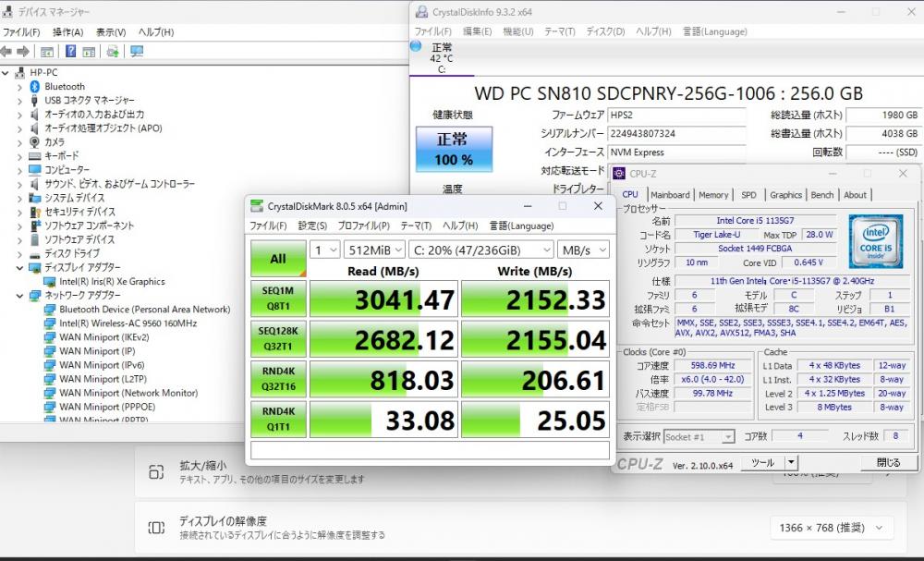Expand the キーボード category
This screenshot has width=924, height=561.
20,156
